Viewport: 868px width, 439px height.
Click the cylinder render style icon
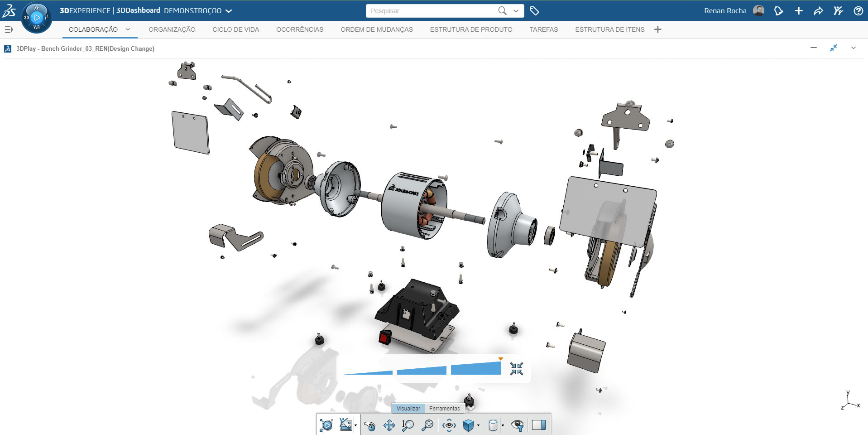493,425
